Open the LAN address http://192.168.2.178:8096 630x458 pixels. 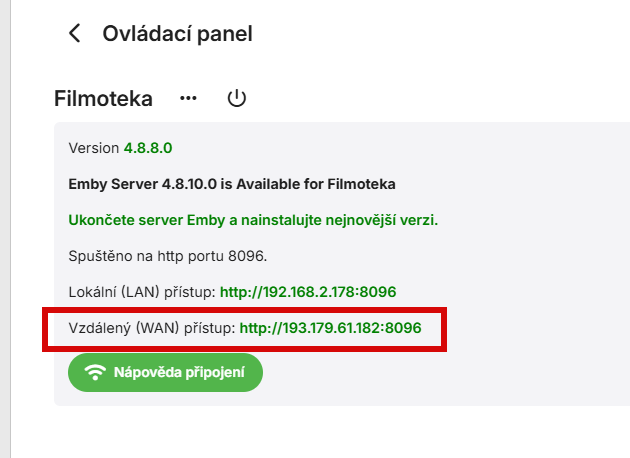point(308,292)
